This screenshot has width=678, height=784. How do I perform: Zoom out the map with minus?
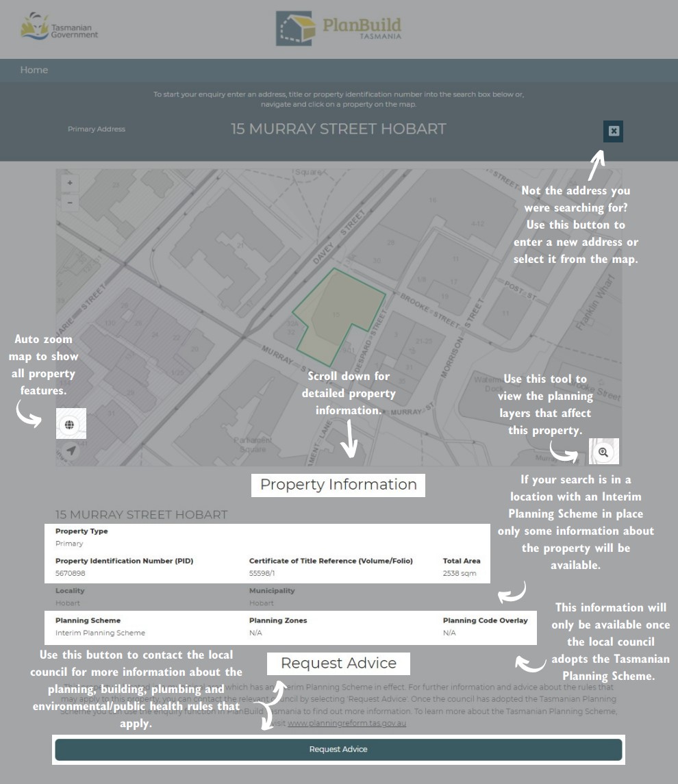pos(70,203)
